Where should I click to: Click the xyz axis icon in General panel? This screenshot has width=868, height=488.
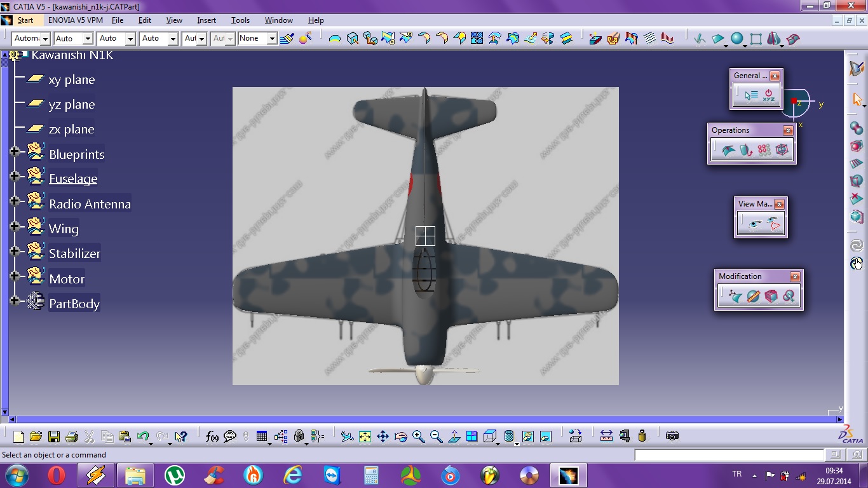point(769,96)
